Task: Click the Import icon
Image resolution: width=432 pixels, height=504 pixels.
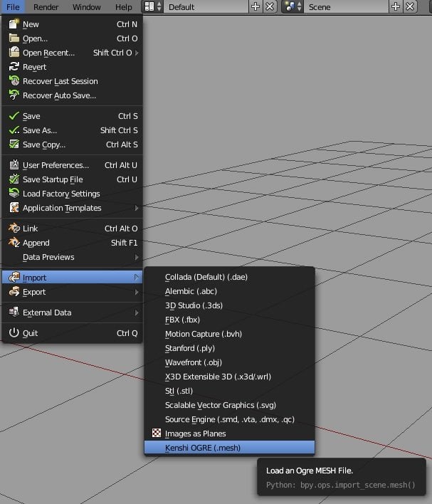Action: pyautogui.click(x=14, y=277)
